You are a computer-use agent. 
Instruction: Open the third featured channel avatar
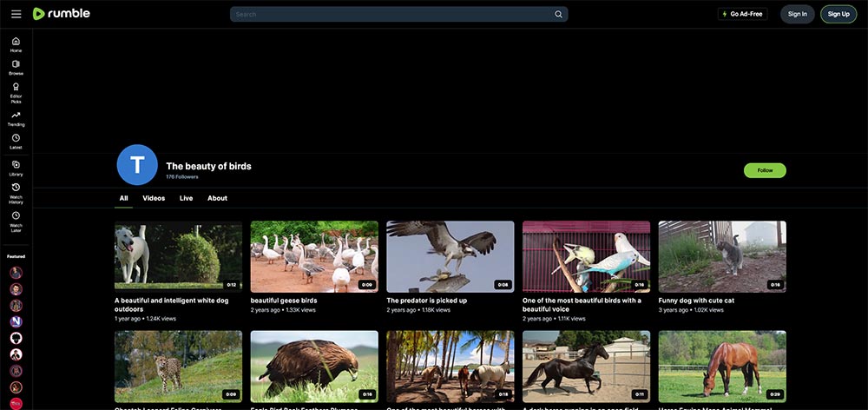tap(16, 305)
